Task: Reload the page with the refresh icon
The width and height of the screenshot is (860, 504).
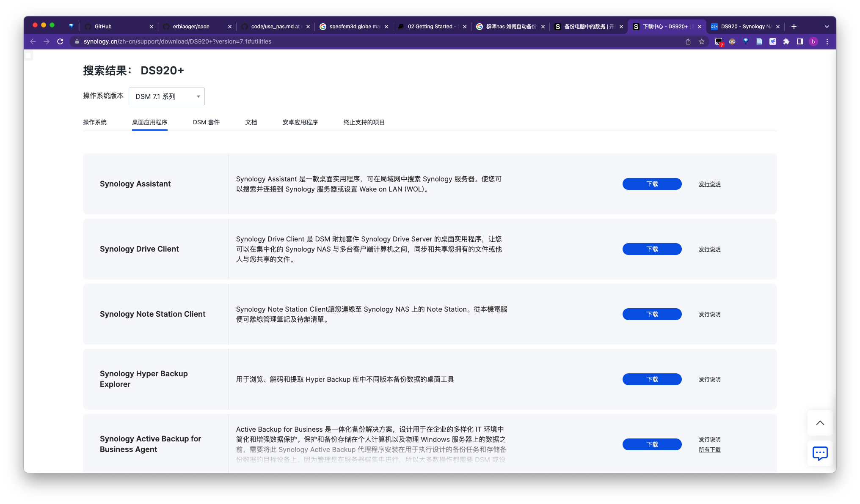Action: coord(60,41)
